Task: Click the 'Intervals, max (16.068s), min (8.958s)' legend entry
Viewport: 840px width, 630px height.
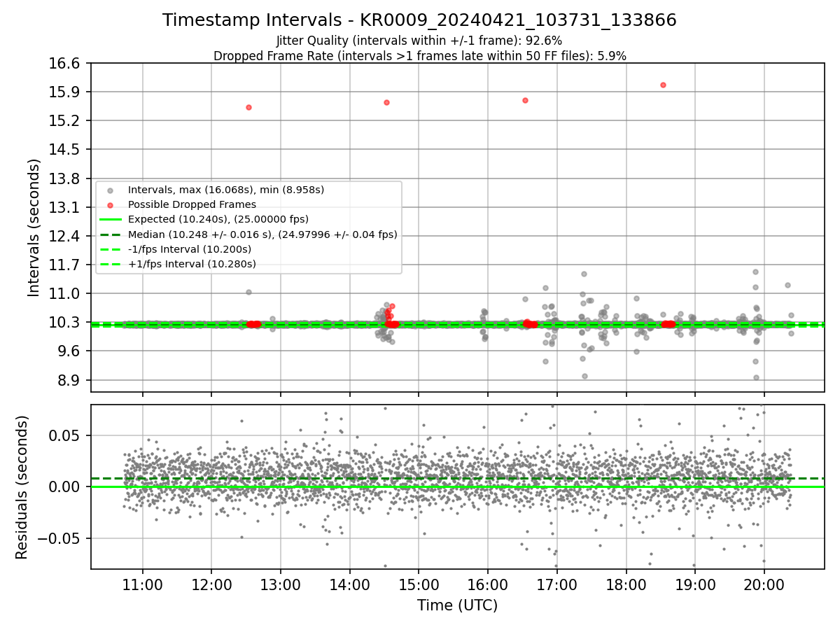Action: coord(226,190)
